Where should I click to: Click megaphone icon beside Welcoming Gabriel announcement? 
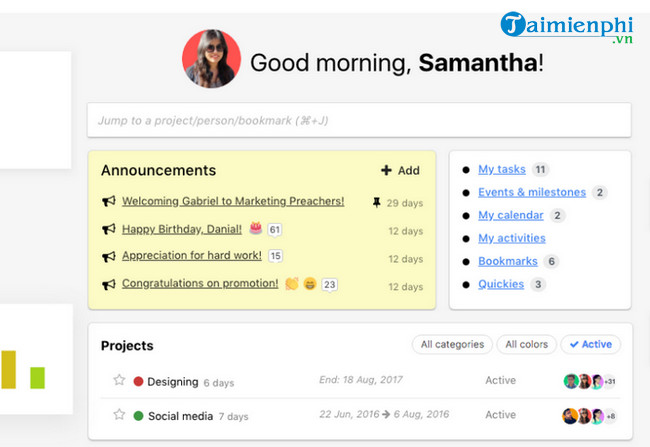click(109, 202)
